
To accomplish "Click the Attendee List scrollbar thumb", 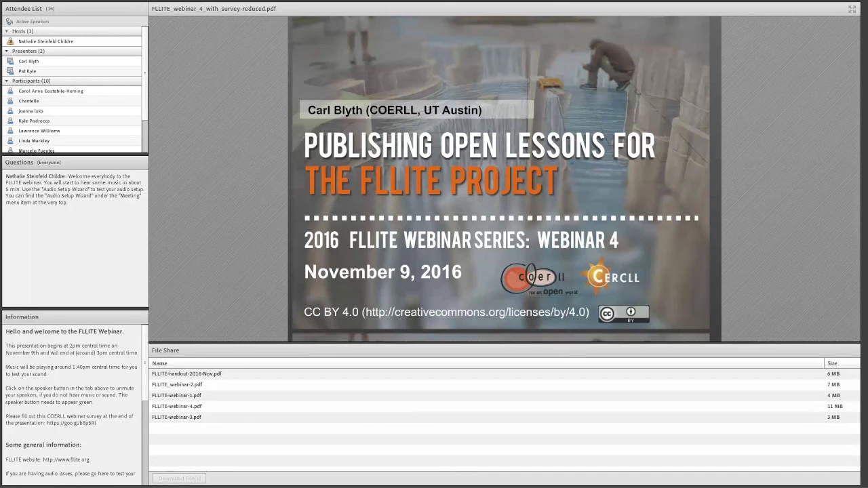I will pos(144,73).
